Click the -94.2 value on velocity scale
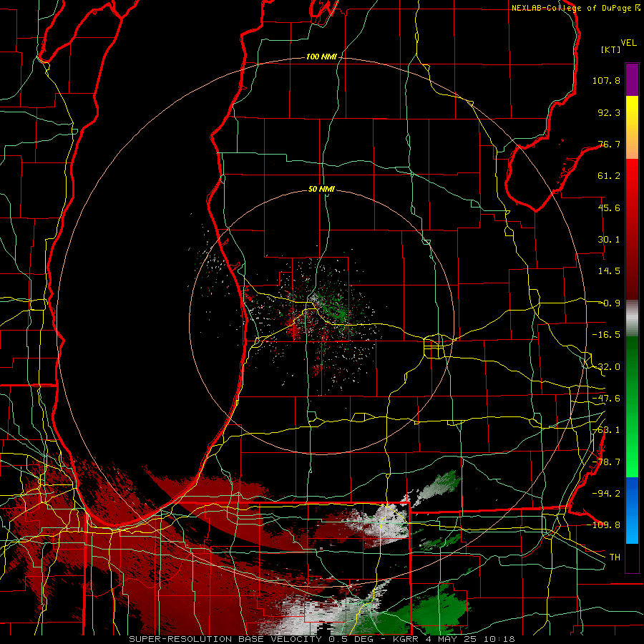The image size is (644, 644). tap(606, 493)
